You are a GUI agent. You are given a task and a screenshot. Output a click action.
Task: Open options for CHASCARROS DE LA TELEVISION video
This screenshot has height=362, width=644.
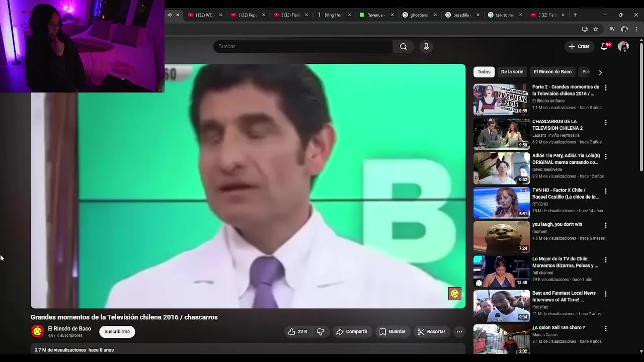pos(606,122)
